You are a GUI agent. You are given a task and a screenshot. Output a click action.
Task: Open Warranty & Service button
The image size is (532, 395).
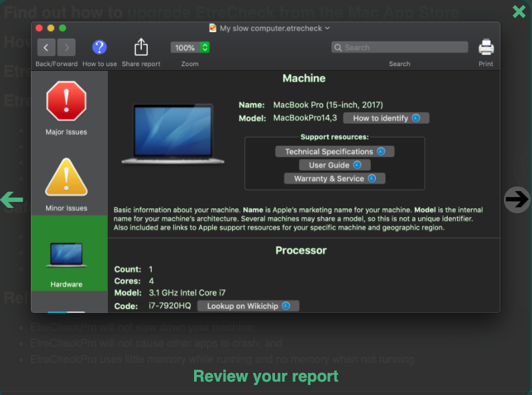(x=335, y=178)
